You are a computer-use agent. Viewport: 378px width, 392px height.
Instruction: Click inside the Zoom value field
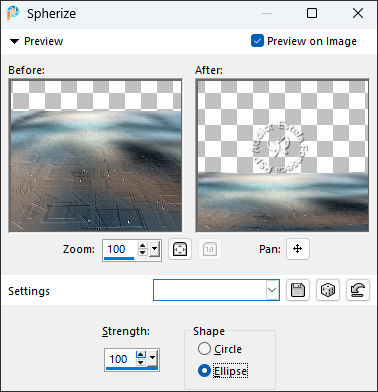(x=120, y=249)
